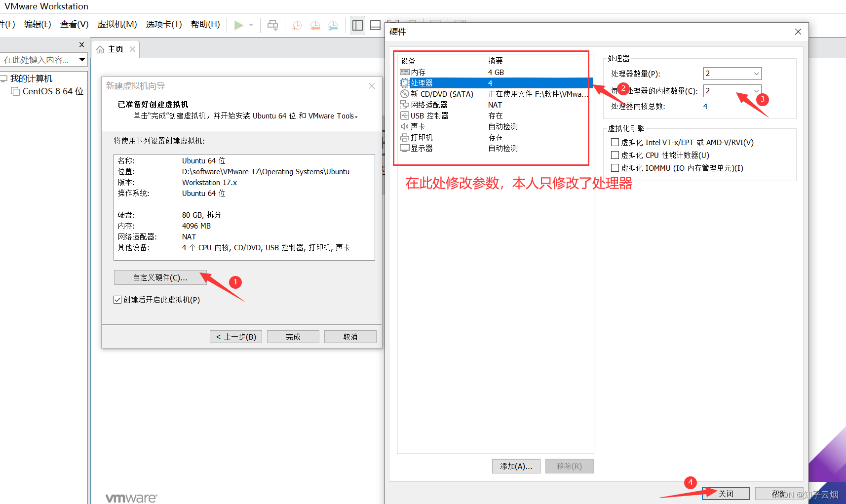Click the 打印机 printer icon
Image resolution: width=846 pixels, height=504 pixels.
point(404,137)
